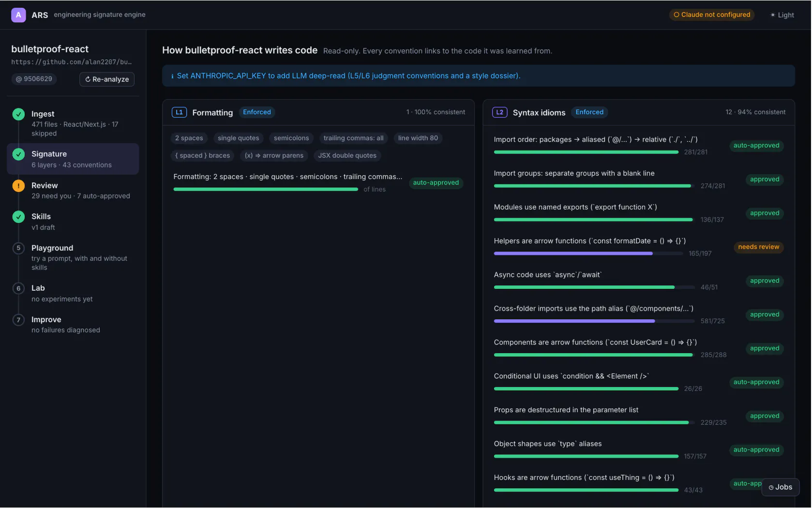Click the Skills step checkmark icon
The image size is (812, 508).
[x=18, y=217]
